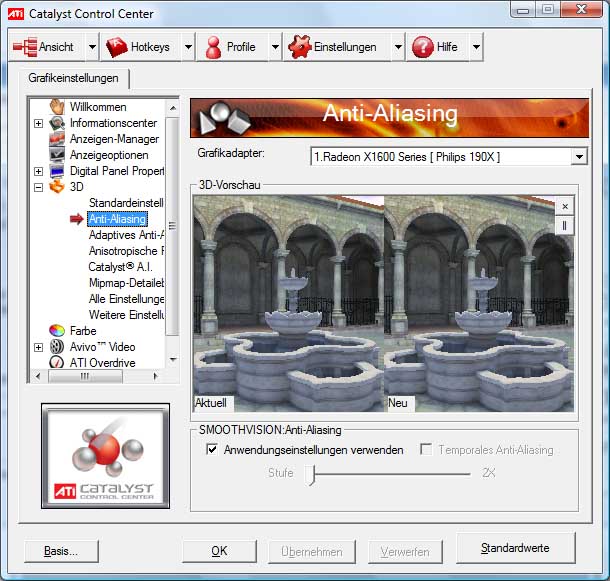Open the Ansicht dropdown arrow
The height and width of the screenshot is (581, 610).
92,47
